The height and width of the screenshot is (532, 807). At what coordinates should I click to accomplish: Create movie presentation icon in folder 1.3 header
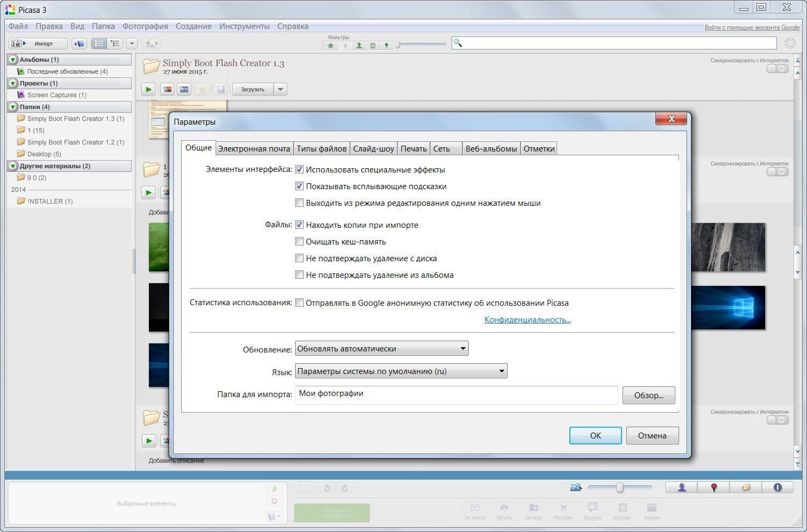click(184, 89)
